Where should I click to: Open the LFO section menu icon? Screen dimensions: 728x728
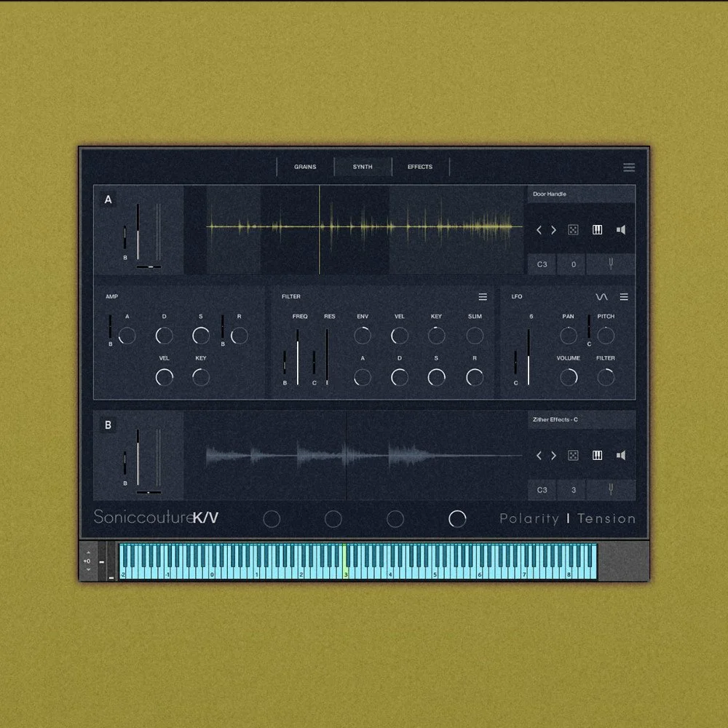[x=624, y=297]
